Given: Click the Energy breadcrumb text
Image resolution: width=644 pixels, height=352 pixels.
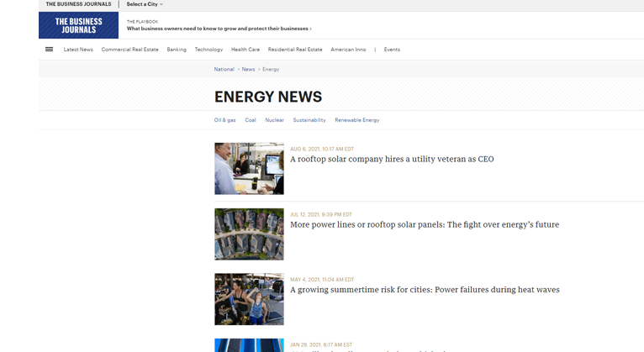Looking at the screenshot, I should [271, 70].
